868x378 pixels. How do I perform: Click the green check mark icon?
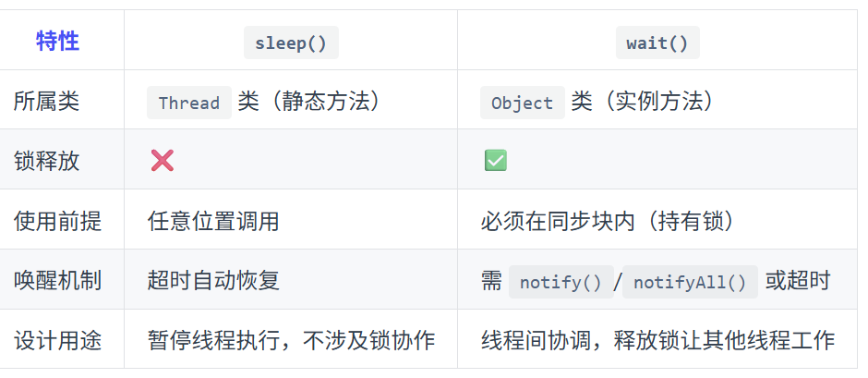coord(496,161)
